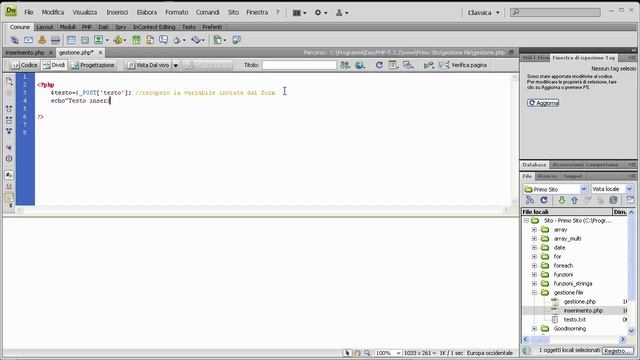Click the Preview in browser globe icon

click(x=360, y=65)
